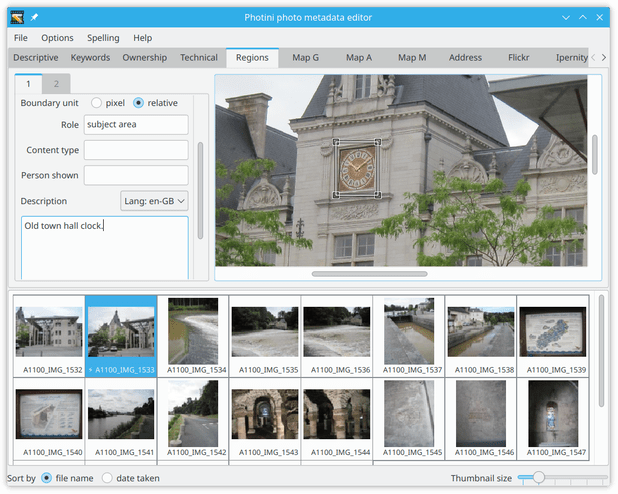Switch to the Map M tab
618x494 pixels.
[412, 58]
